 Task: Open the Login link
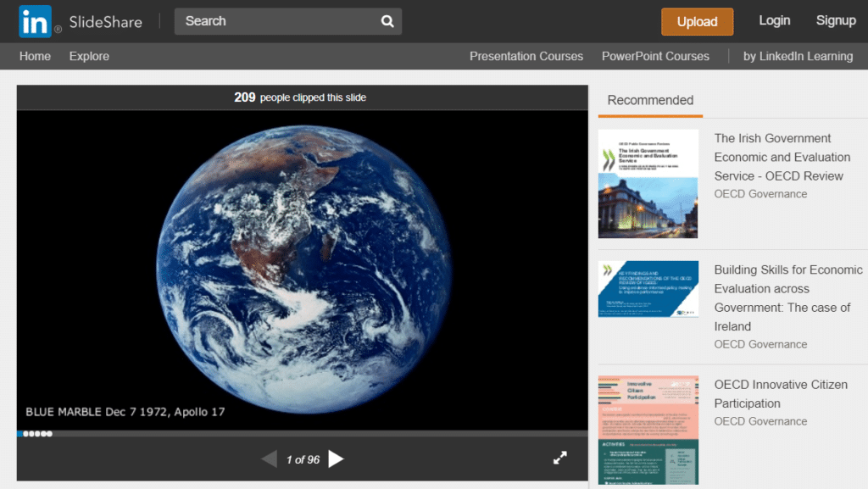point(774,20)
